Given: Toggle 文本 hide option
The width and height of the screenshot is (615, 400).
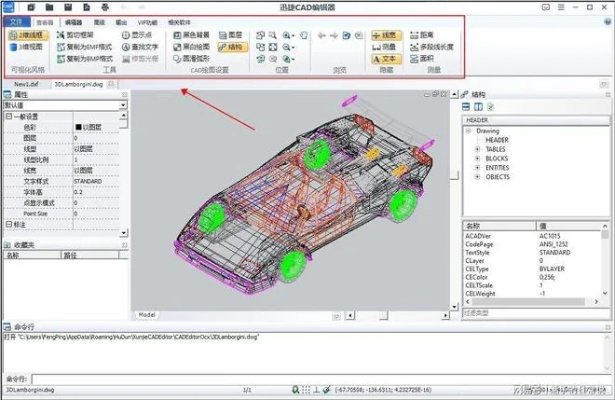Looking at the screenshot, I should 386,59.
